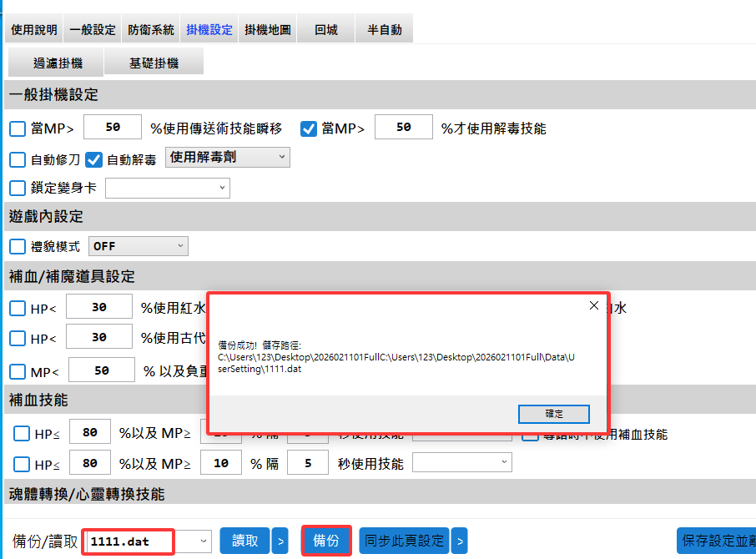The image size is (756, 559).
Task: Open the 禮貌模式 OFF dropdown
Action: tap(138, 246)
